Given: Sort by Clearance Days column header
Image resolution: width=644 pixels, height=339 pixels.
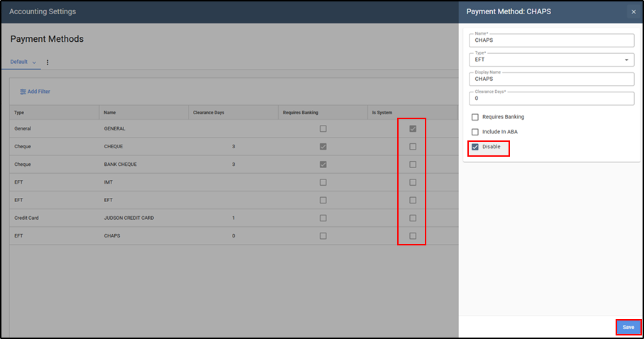Looking at the screenshot, I should point(209,113).
